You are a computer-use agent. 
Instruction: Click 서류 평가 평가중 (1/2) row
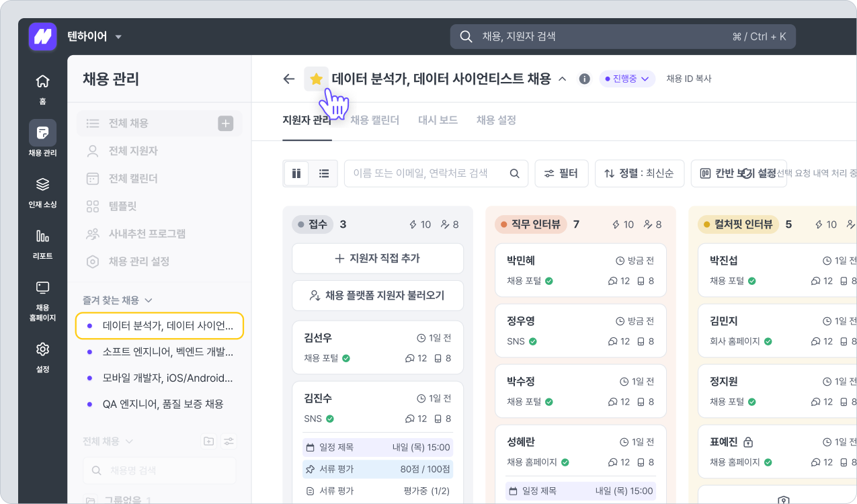[378, 491]
